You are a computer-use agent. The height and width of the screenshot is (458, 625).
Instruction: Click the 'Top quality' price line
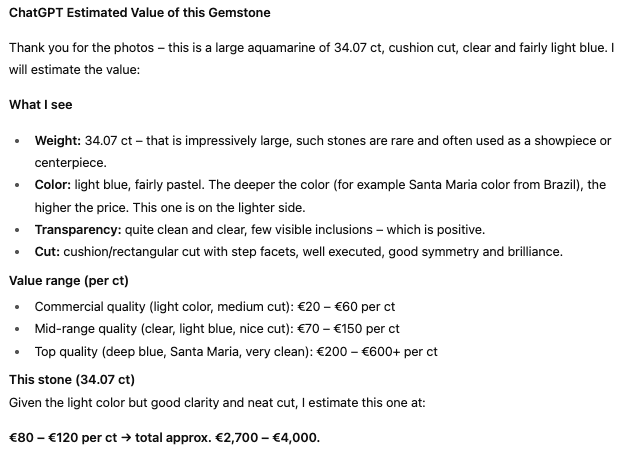point(236,351)
